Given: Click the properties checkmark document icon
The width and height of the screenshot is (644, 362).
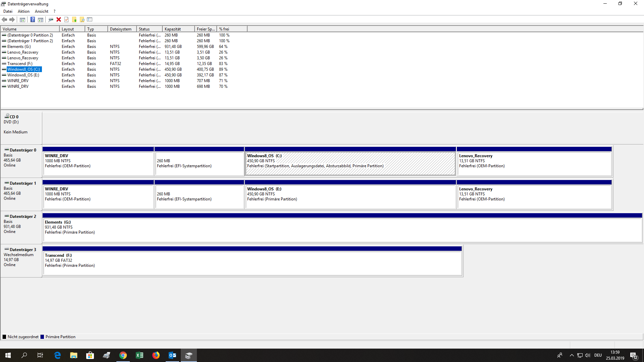Looking at the screenshot, I should click(66, 19).
